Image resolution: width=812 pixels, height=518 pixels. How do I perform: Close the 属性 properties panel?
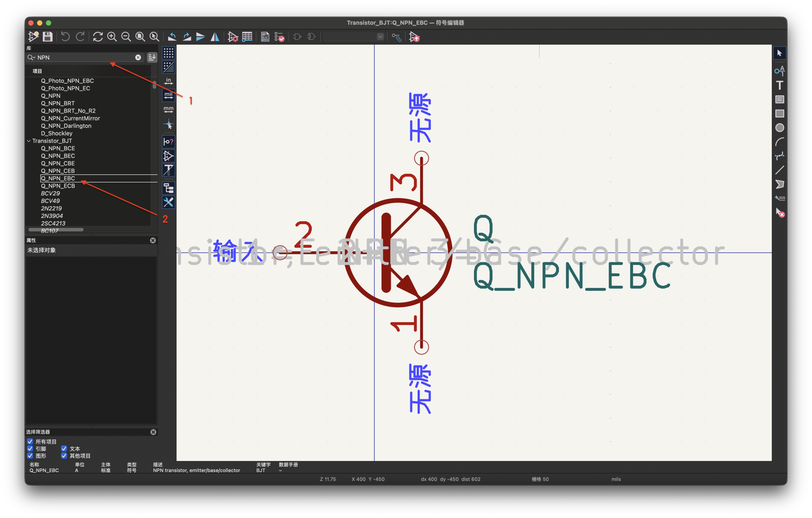pos(153,240)
